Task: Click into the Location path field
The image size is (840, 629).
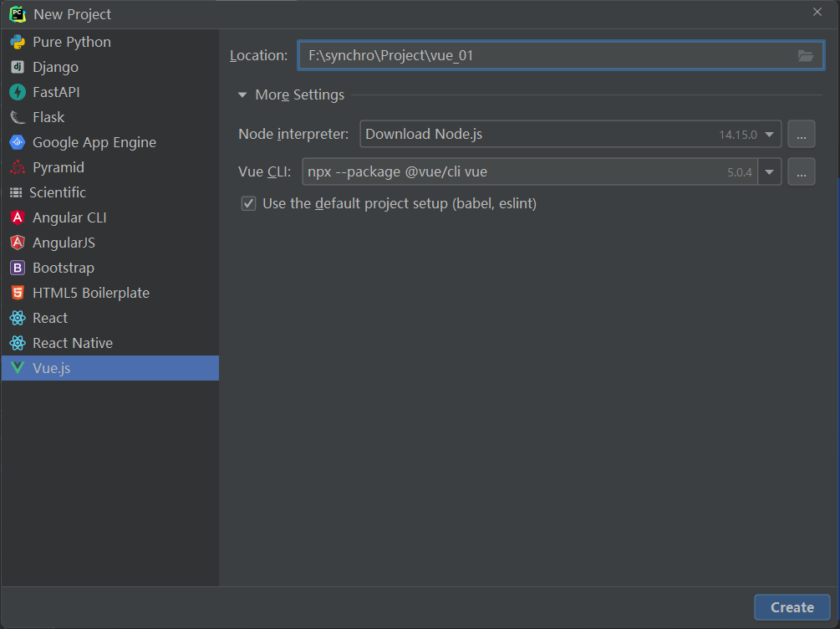Action: [561, 55]
